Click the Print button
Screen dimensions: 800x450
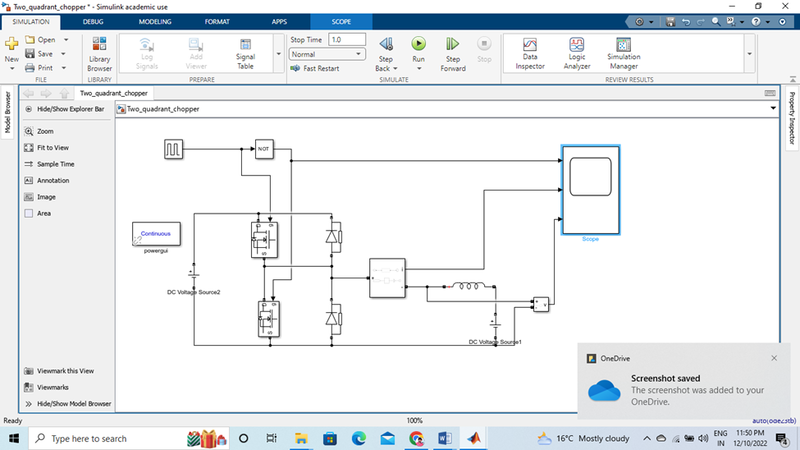[39, 68]
